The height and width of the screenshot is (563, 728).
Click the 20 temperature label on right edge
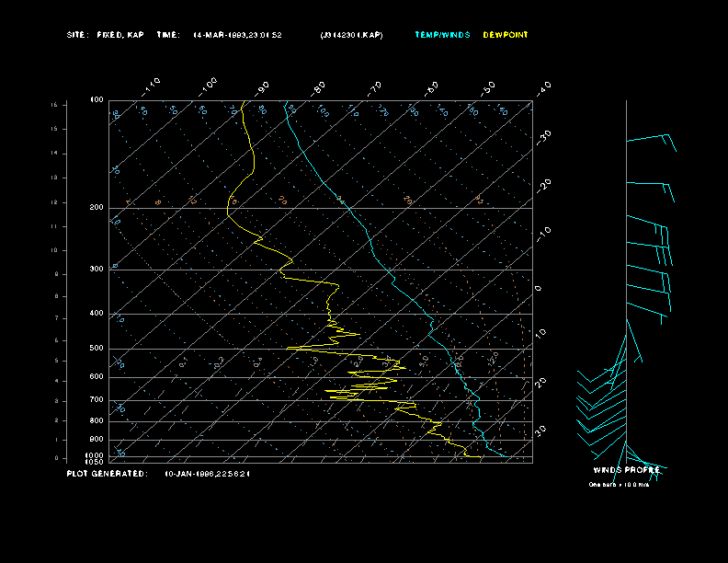(x=540, y=383)
